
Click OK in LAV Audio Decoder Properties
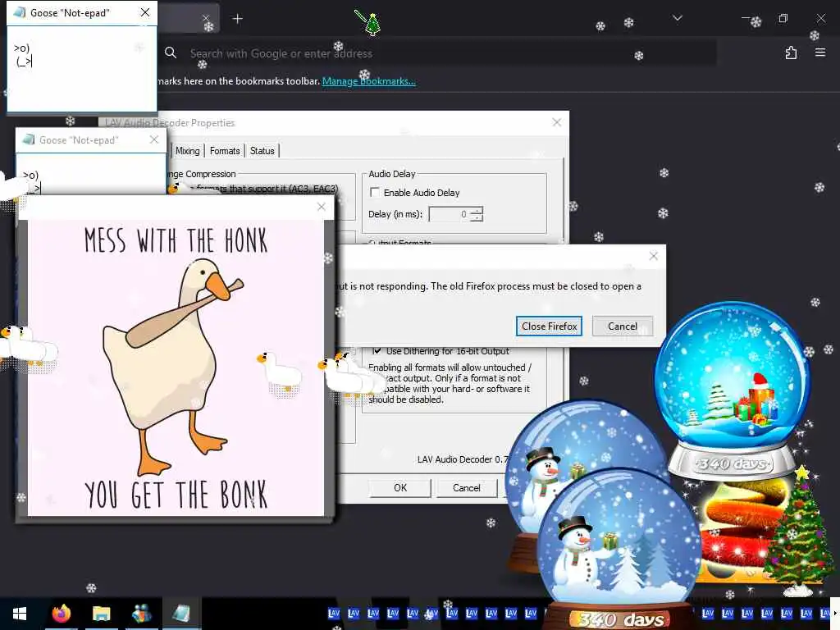[x=400, y=487]
